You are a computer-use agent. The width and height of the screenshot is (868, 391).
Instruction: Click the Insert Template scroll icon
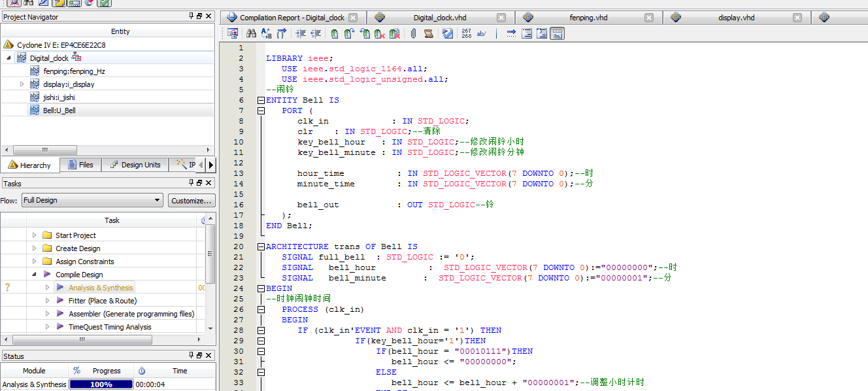429,33
